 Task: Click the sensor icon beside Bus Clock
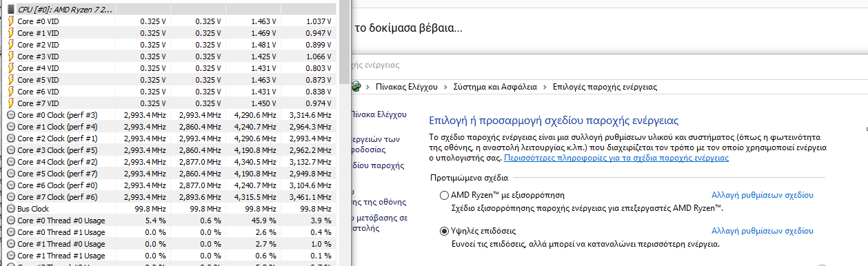11,209
